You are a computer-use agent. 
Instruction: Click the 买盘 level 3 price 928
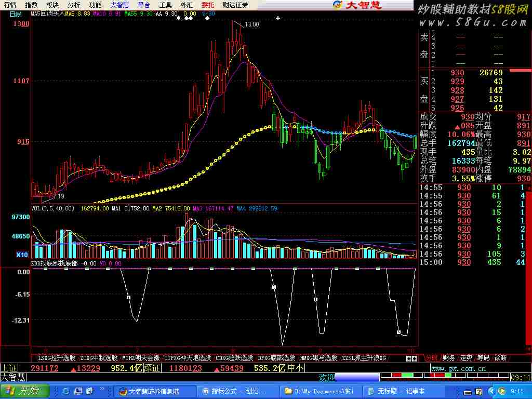[x=457, y=90]
